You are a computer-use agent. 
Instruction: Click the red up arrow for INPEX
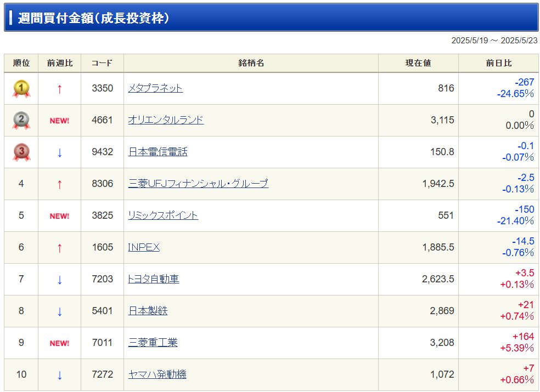(x=60, y=248)
